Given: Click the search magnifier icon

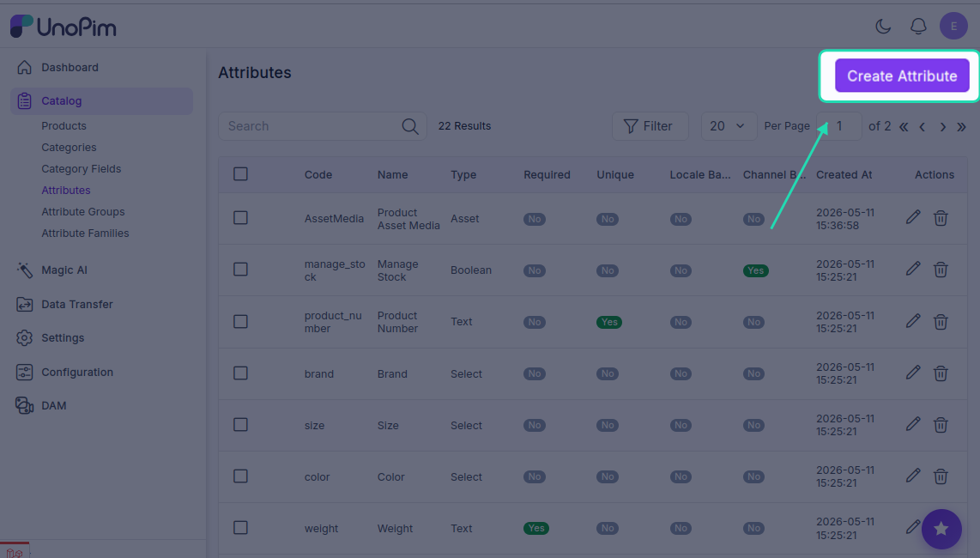Looking at the screenshot, I should coord(410,126).
